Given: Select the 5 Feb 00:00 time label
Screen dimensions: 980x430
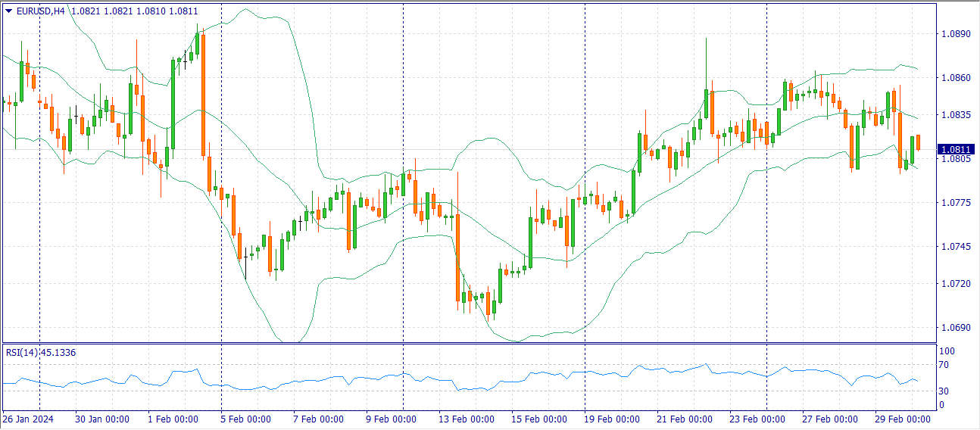Looking at the screenshot, I should point(245,419).
